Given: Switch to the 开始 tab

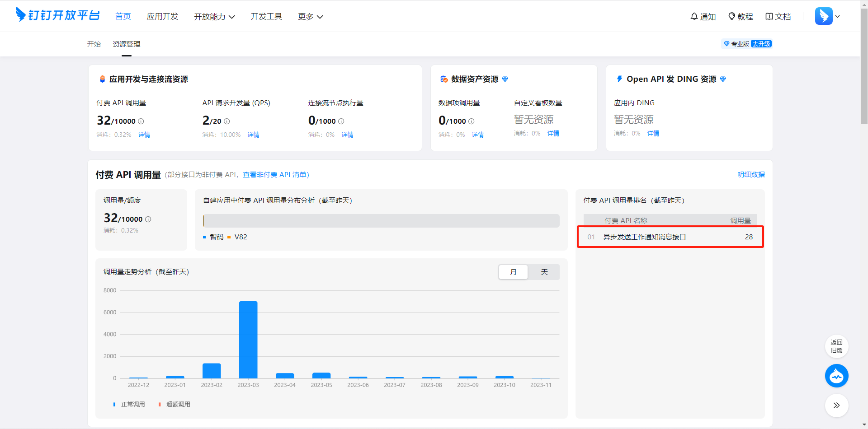Looking at the screenshot, I should (x=94, y=44).
